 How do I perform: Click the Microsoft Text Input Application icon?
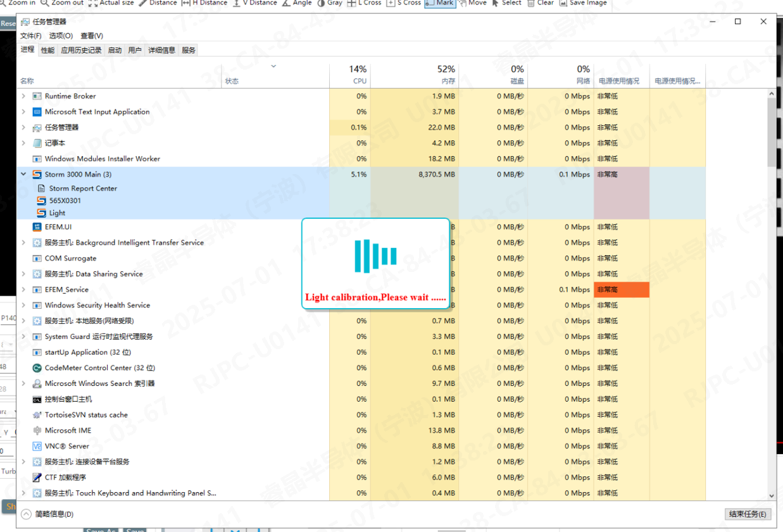[37, 112]
